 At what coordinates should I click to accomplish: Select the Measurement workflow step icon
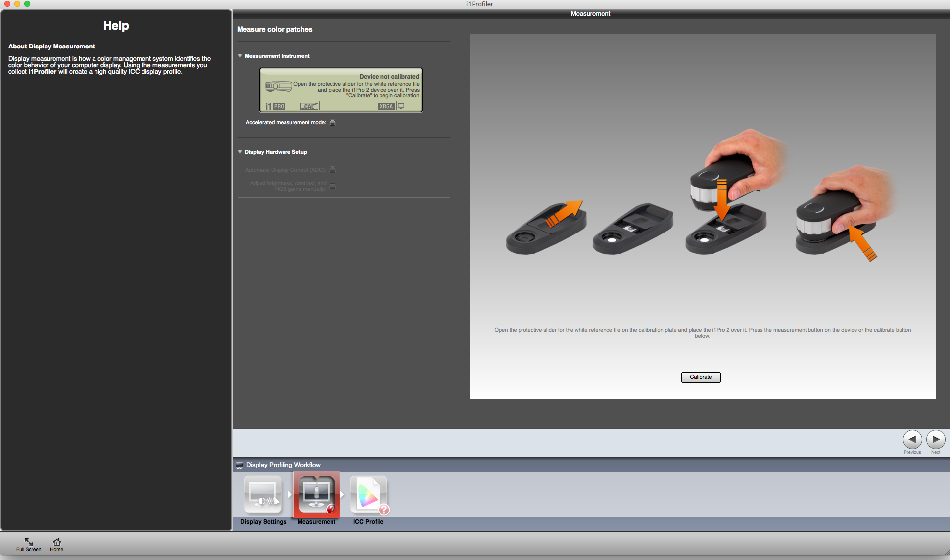click(x=317, y=495)
